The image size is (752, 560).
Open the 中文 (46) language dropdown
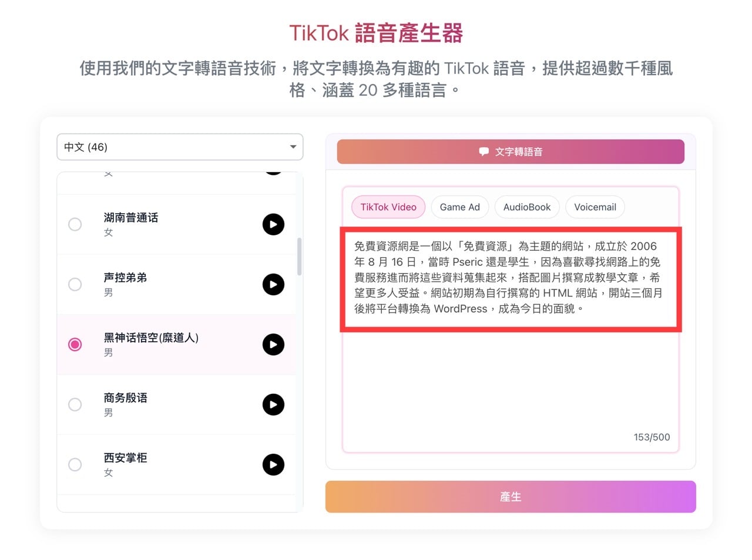coord(180,147)
